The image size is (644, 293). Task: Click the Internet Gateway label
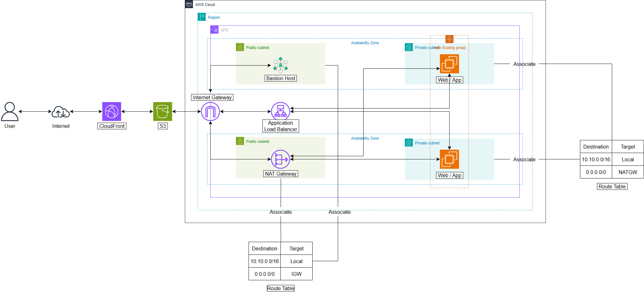click(x=212, y=97)
